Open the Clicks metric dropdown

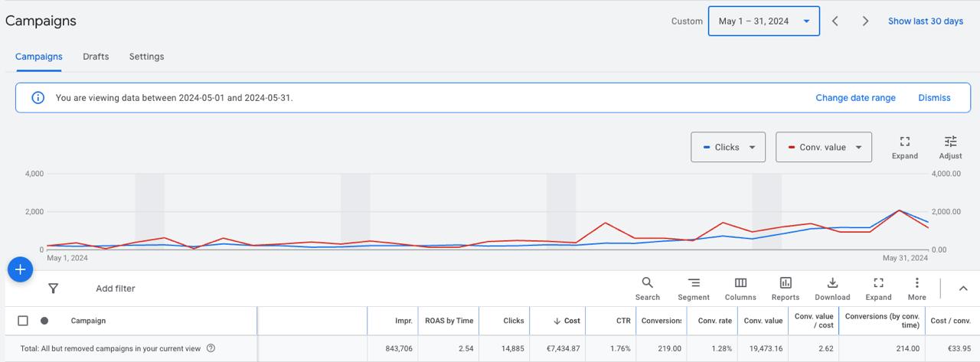coord(728,147)
